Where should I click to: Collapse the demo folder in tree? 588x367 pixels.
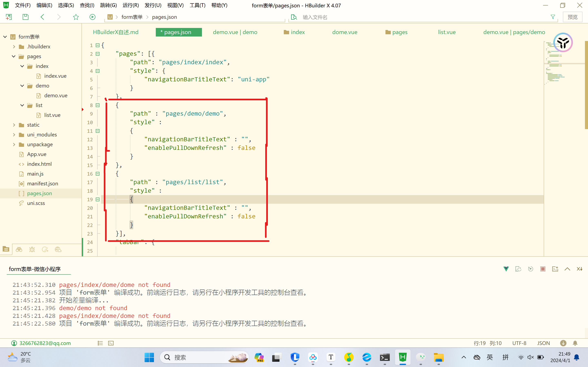[22, 86]
